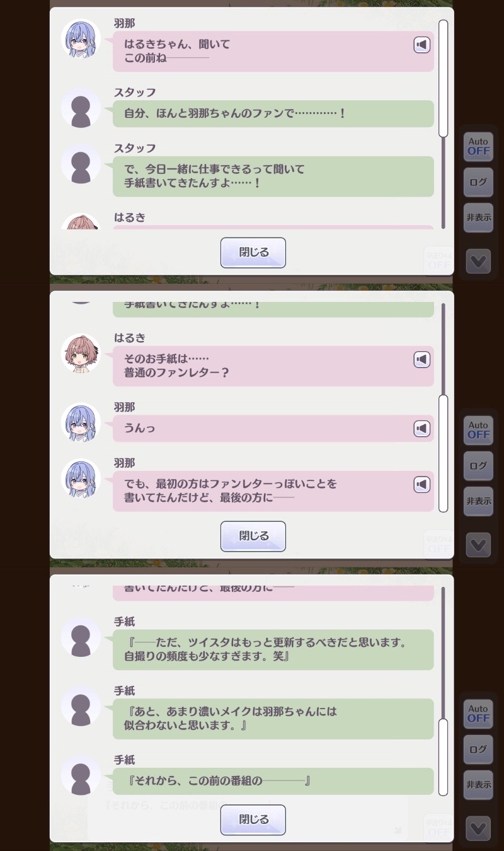
Task: Expand the down-arrow menu in the bottom panel
Action: tap(478, 828)
